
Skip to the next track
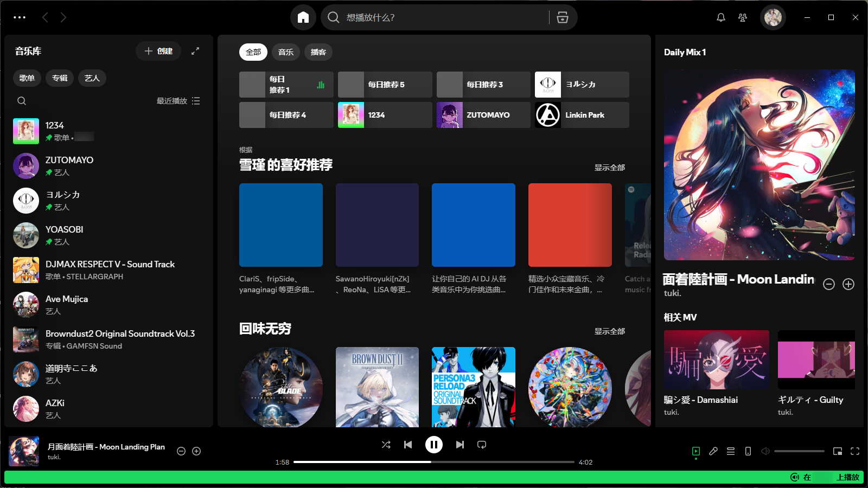pyautogui.click(x=460, y=445)
